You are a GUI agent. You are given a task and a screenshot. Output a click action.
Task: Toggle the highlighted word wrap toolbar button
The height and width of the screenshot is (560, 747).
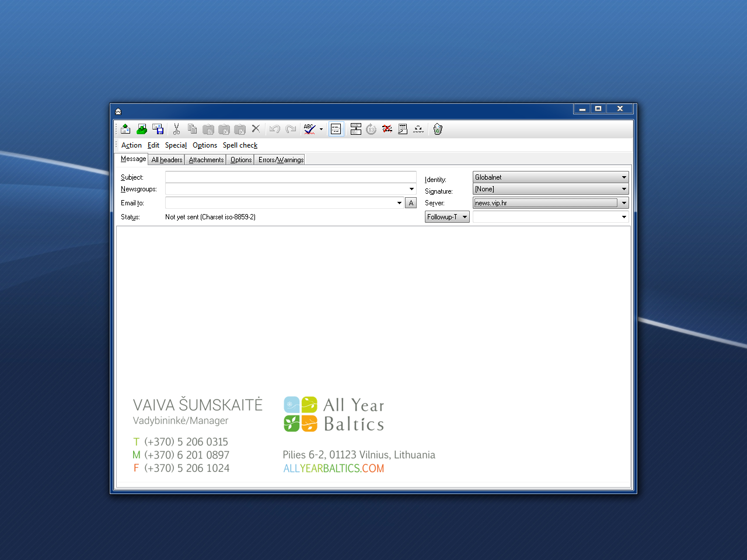point(336,129)
